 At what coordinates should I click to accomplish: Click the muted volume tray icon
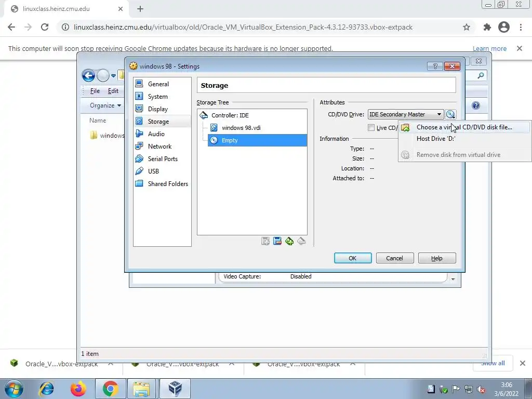(481, 390)
